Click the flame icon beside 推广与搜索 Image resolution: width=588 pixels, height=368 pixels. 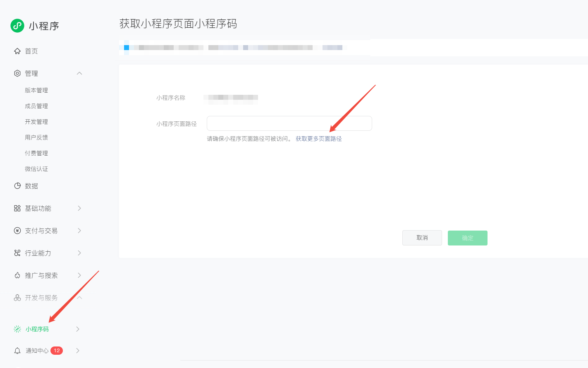coord(17,275)
